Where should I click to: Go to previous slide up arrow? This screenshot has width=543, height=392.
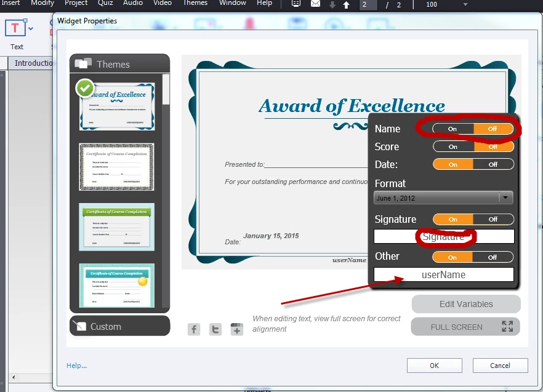tap(346, 5)
